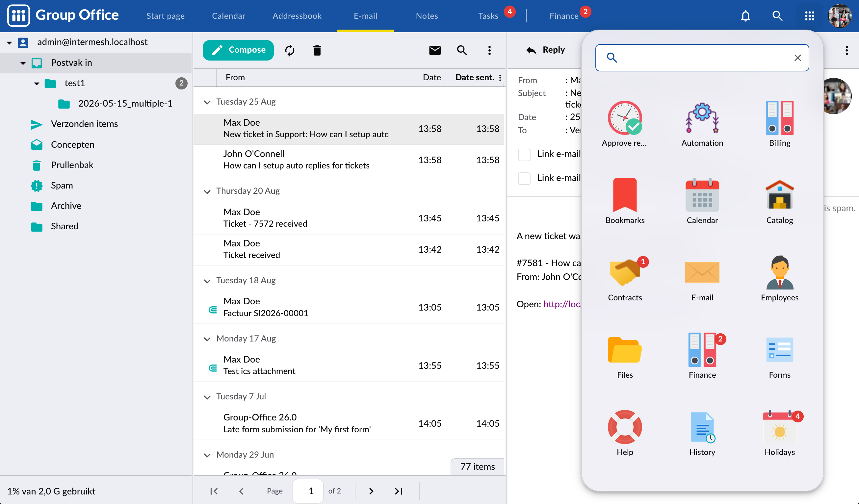The image size is (859, 504).
Task: Collapse the Tuesday 18 Aug group
Action: click(x=207, y=281)
